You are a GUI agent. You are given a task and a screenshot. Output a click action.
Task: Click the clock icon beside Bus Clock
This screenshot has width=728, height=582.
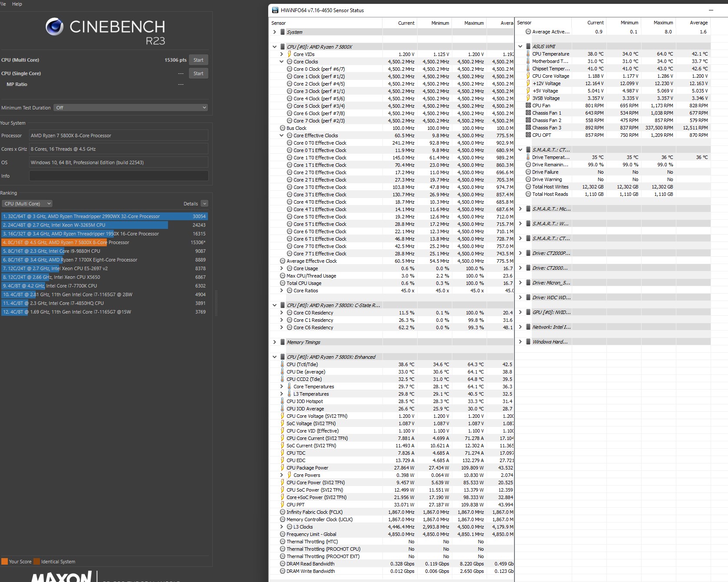[283, 128]
